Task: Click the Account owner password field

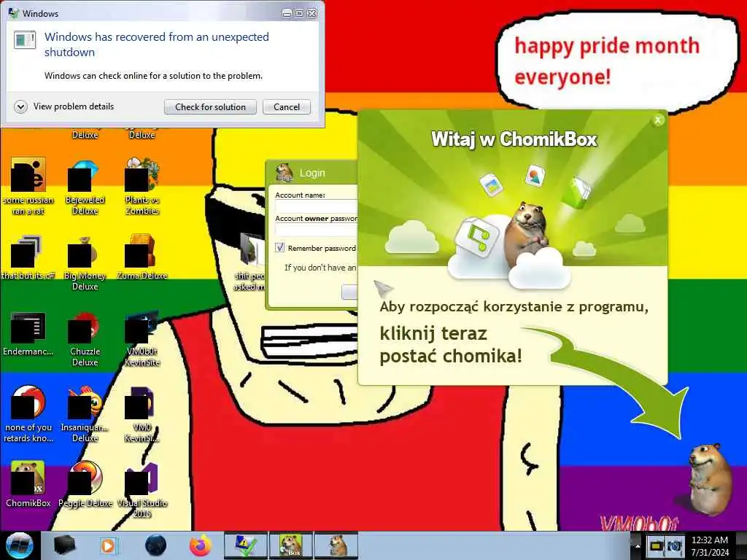Action: point(316,230)
